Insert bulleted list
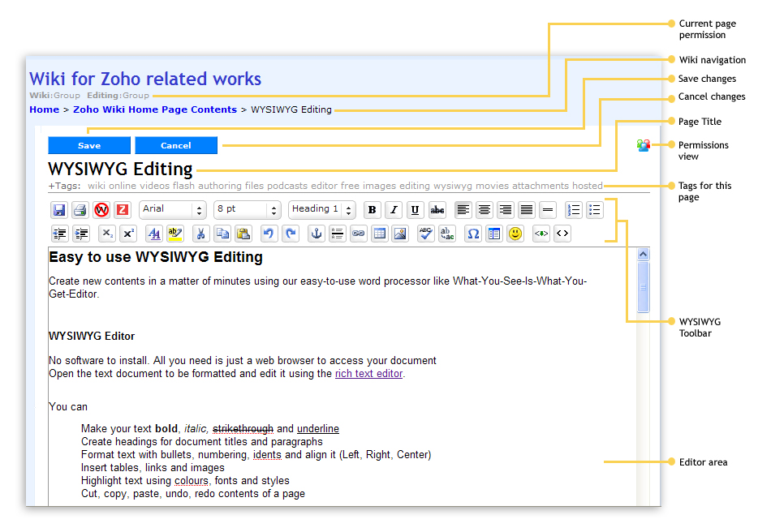This screenshot has width=771, height=532. click(594, 210)
